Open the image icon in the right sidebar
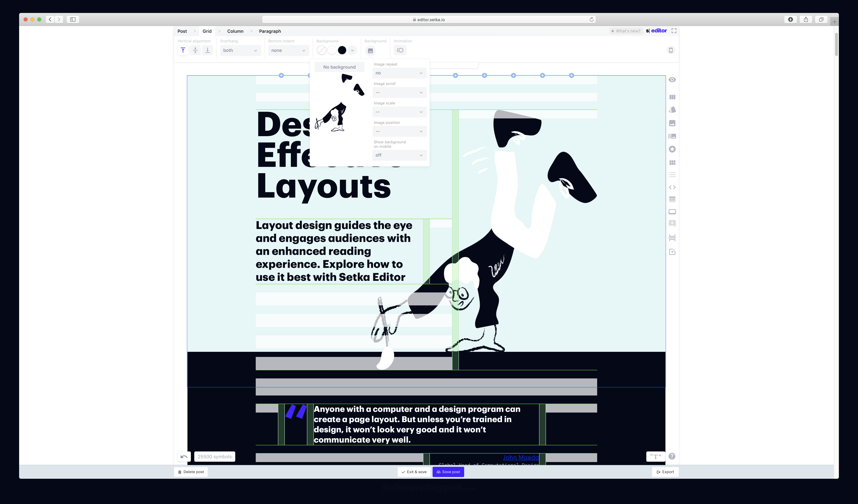This screenshot has width=858, height=504. [x=672, y=123]
